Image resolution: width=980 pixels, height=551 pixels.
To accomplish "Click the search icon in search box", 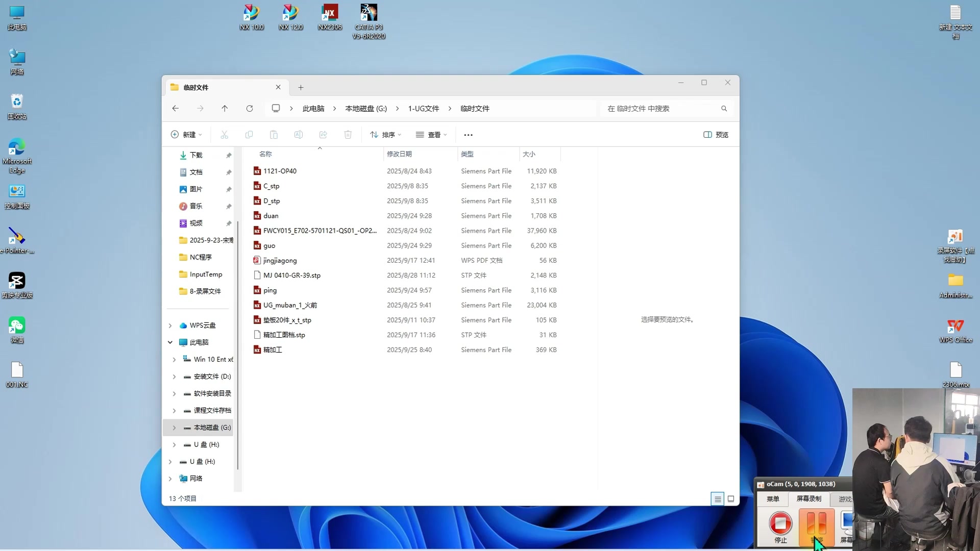I will click(x=724, y=109).
